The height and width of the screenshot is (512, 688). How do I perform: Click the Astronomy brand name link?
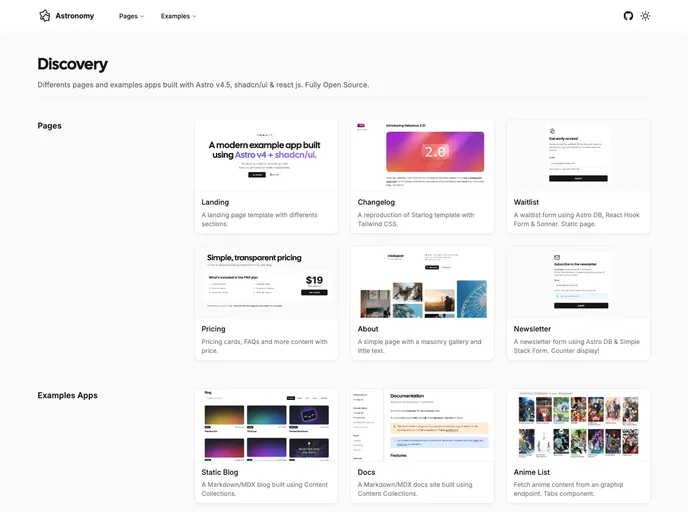pos(75,16)
